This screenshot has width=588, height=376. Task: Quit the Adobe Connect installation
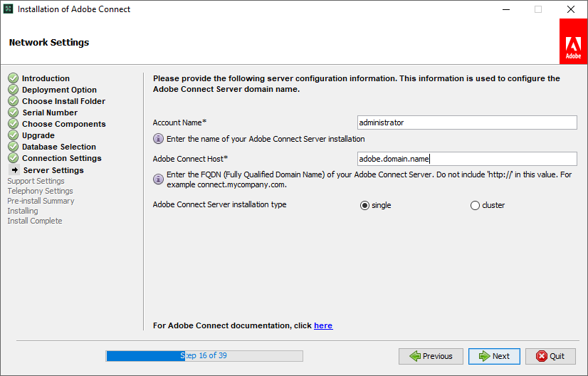click(x=550, y=356)
